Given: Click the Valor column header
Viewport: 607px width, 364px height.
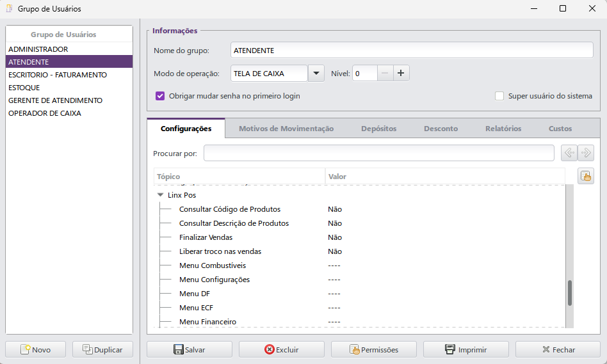Looking at the screenshot, I should (x=445, y=177).
